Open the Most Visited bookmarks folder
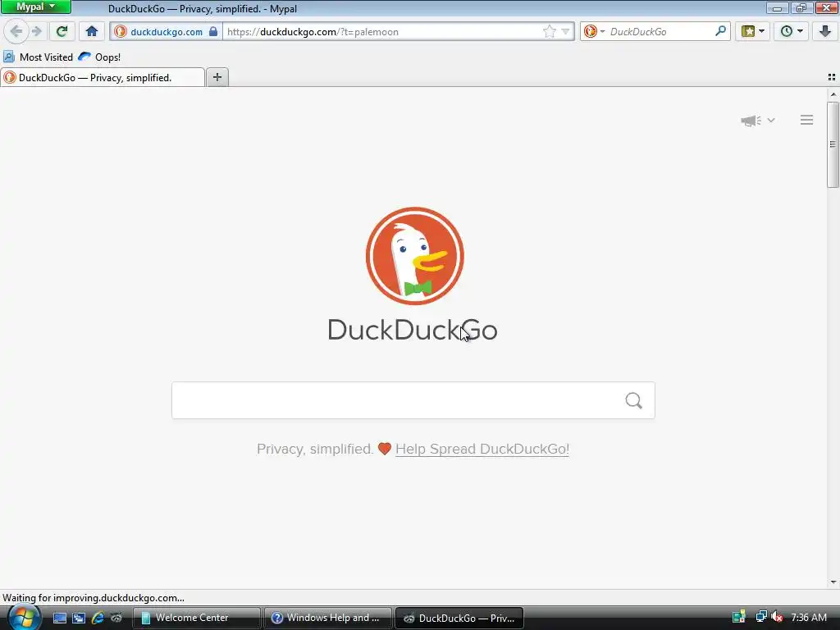The image size is (840, 630). tap(38, 57)
